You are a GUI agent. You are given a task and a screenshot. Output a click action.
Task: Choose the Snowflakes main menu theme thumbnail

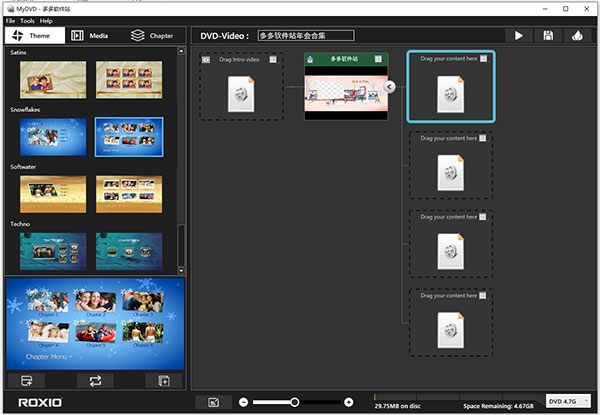coord(53,137)
